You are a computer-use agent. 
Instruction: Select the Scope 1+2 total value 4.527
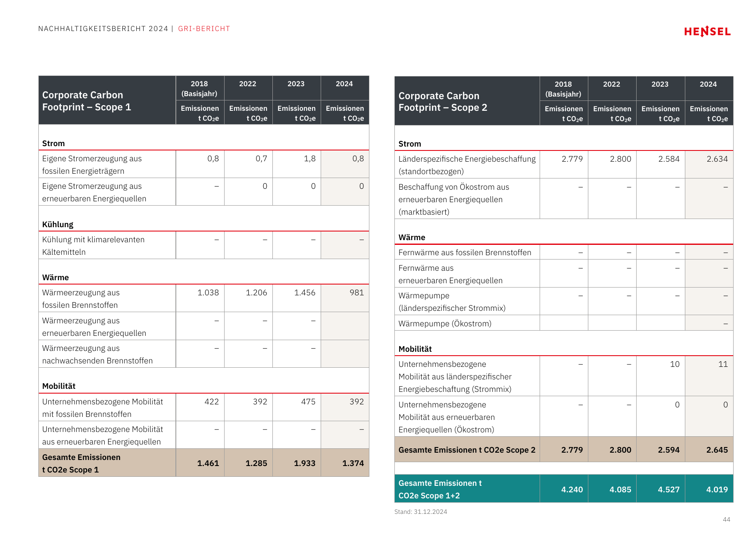tap(669, 490)
